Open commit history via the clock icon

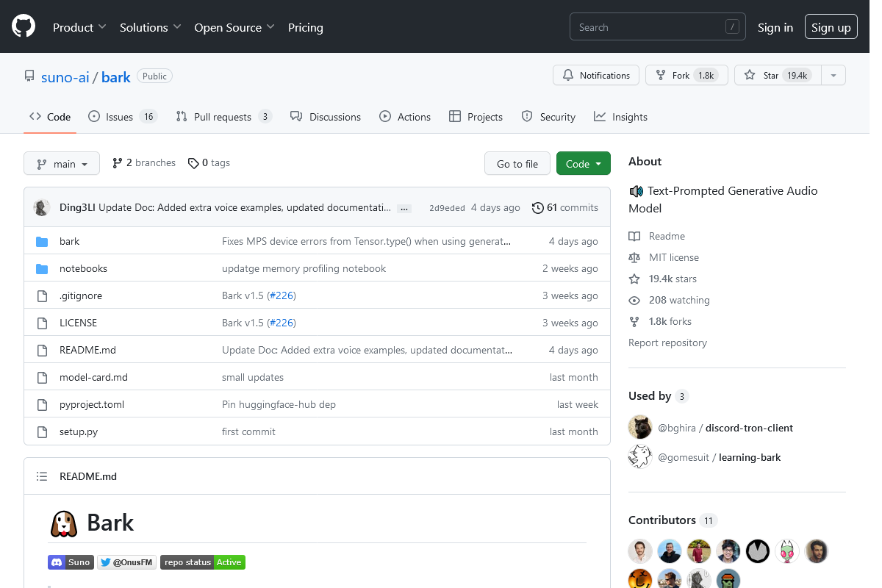click(x=537, y=207)
